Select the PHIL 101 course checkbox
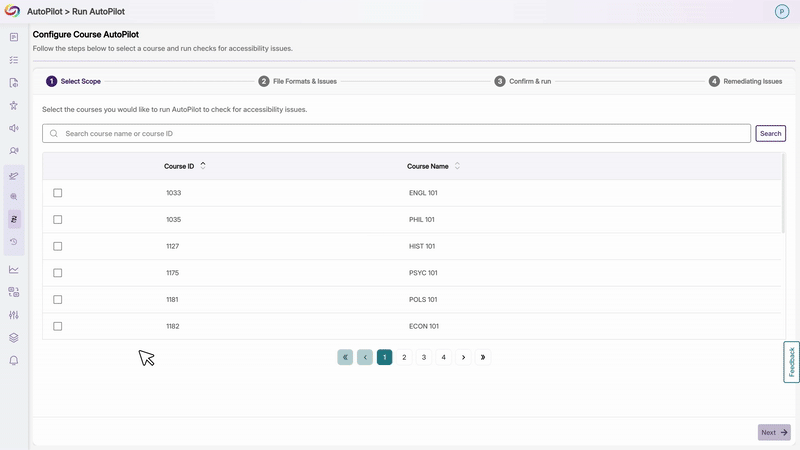The height and width of the screenshot is (450, 800). coord(57,219)
